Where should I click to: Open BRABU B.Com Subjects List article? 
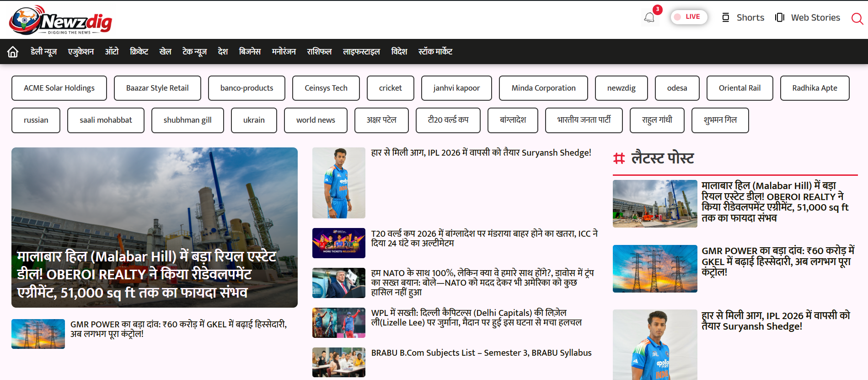[x=481, y=353]
